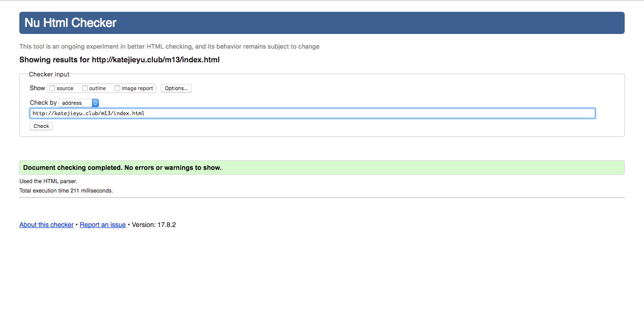Open the About this checker link
Image resolution: width=644 pixels, height=328 pixels.
[x=47, y=225]
